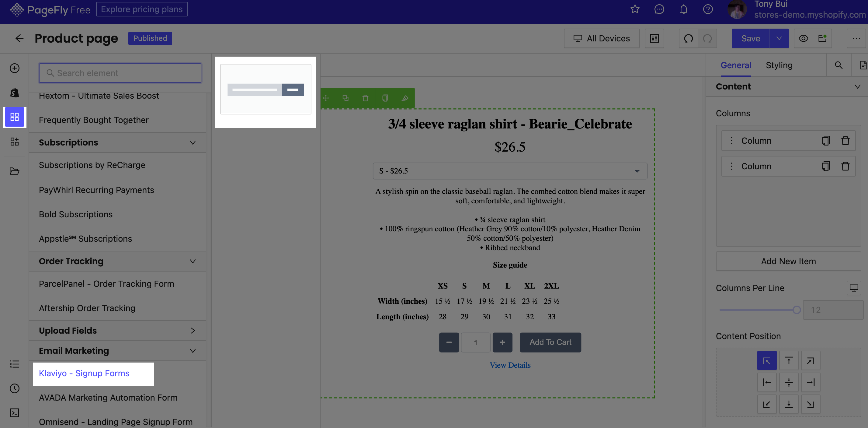This screenshot has height=428, width=868.
Task: Click the copy icon on green element toolbar
Action: click(x=385, y=98)
